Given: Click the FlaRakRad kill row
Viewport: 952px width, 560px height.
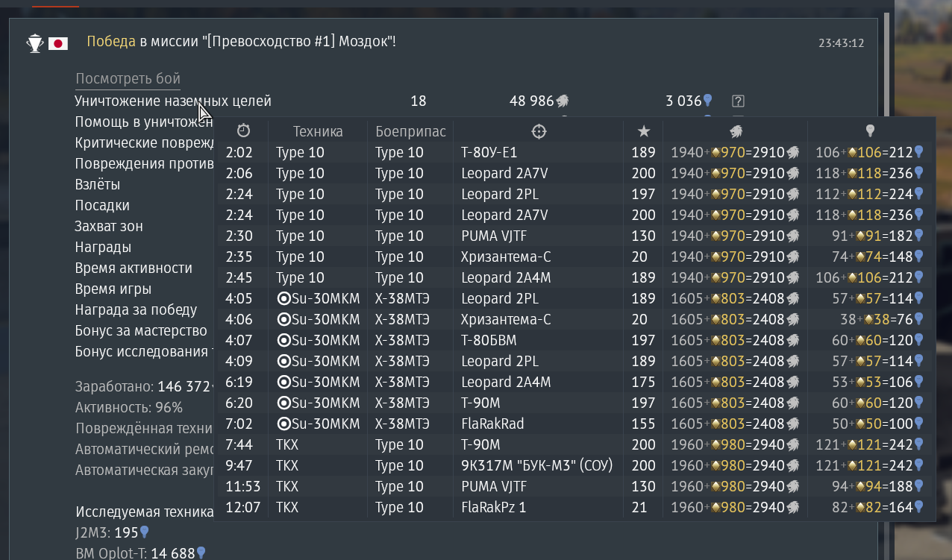Looking at the screenshot, I should click(492, 424).
